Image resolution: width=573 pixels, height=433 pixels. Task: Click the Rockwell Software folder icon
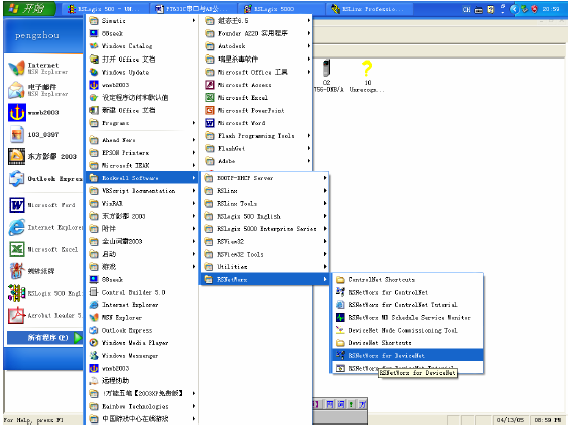[94, 178]
